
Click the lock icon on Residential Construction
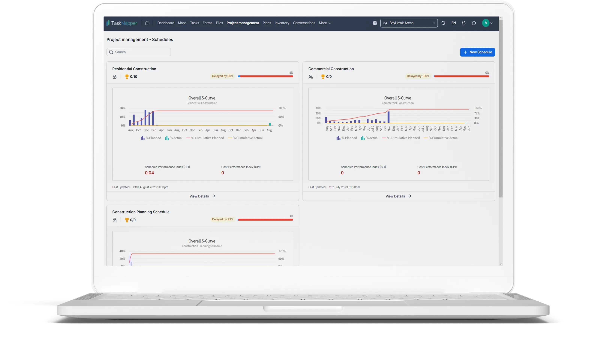(x=115, y=77)
